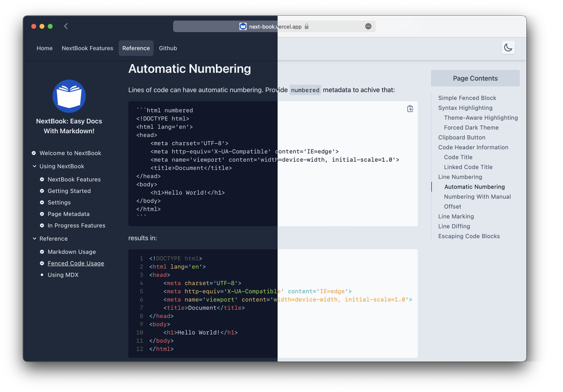
Task: Jump to Theme-Aware Highlighting section
Action: pyautogui.click(x=481, y=118)
